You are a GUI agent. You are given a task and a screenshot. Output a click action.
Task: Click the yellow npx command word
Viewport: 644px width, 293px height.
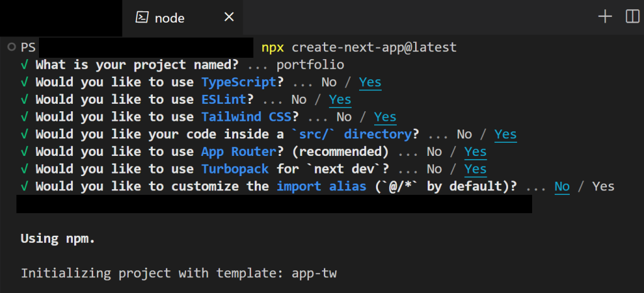point(272,48)
